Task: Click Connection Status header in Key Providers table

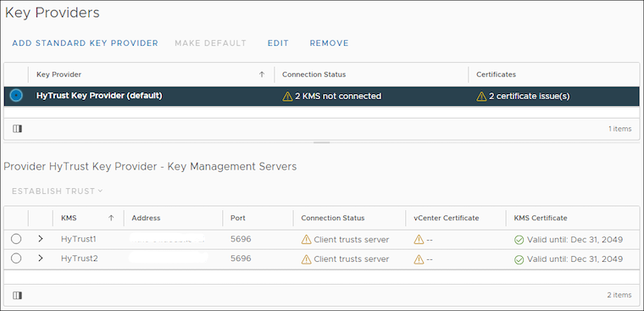Action: 314,75
